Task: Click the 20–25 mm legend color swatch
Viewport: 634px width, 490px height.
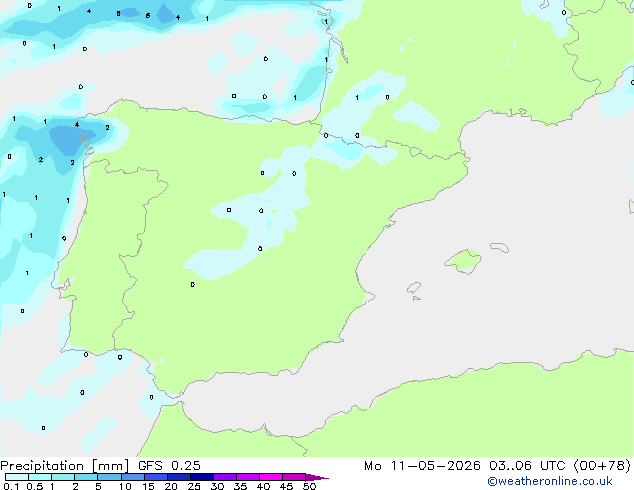Action: [x=178, y=477]
